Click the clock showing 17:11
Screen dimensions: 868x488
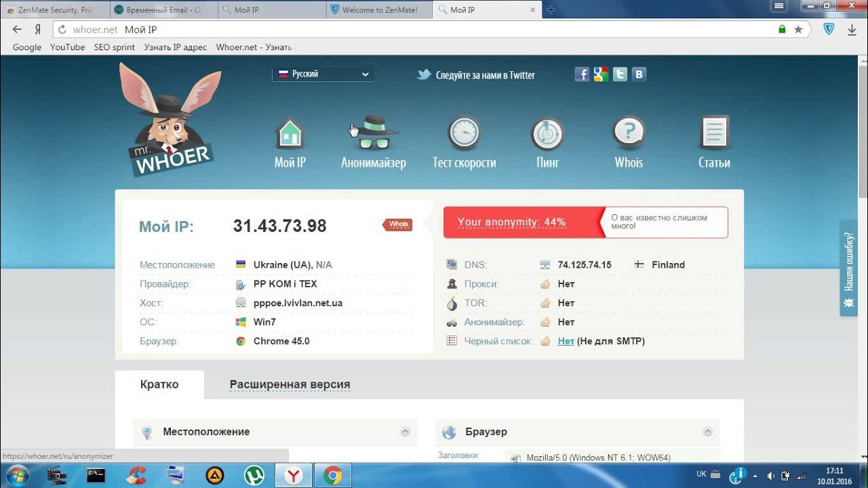coord(834,470)
